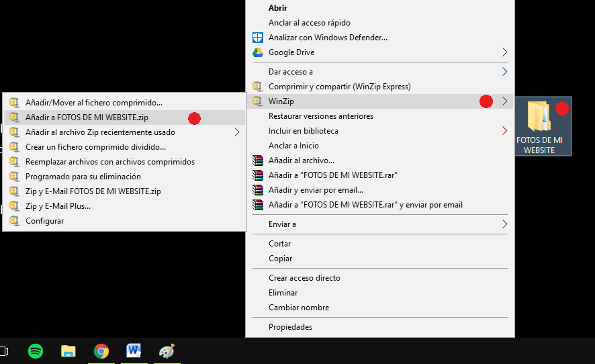
Task: Expand the Google Drive submenu arrow
Action: [x=504, y=52]
